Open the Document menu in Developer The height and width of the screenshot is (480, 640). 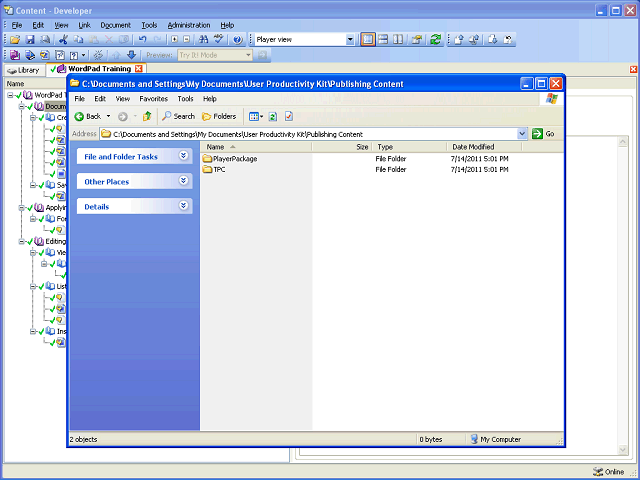click(x=116, y=25)
